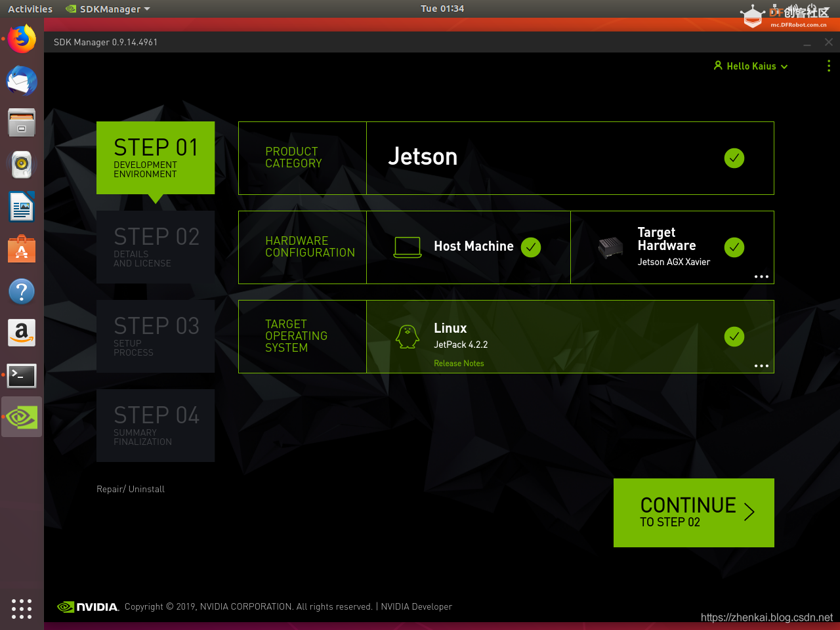Open the three-dot vertical options menu
The image size is (840, 630).
(x=829, y=66)
